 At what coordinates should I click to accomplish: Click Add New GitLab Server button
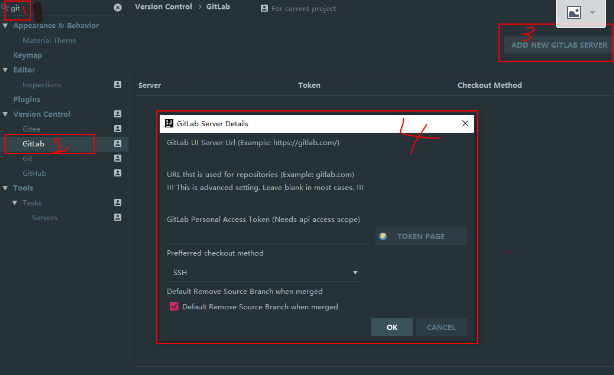[559, 45]
